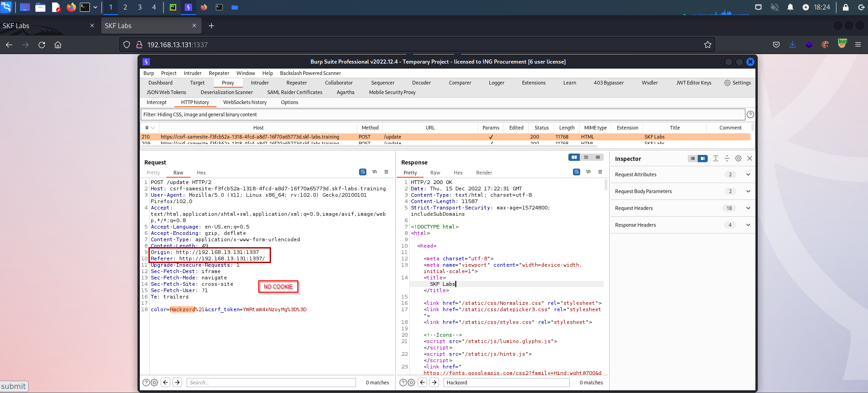This screenshot has width=868, height=393.
Task: Open the Firefox hamburger menu
Action: tap(858, 45)
